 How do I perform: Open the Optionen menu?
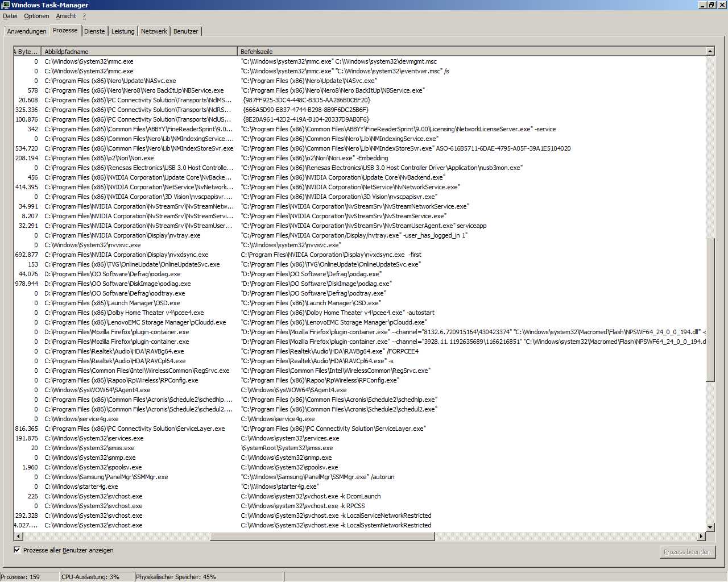point(36,16)
